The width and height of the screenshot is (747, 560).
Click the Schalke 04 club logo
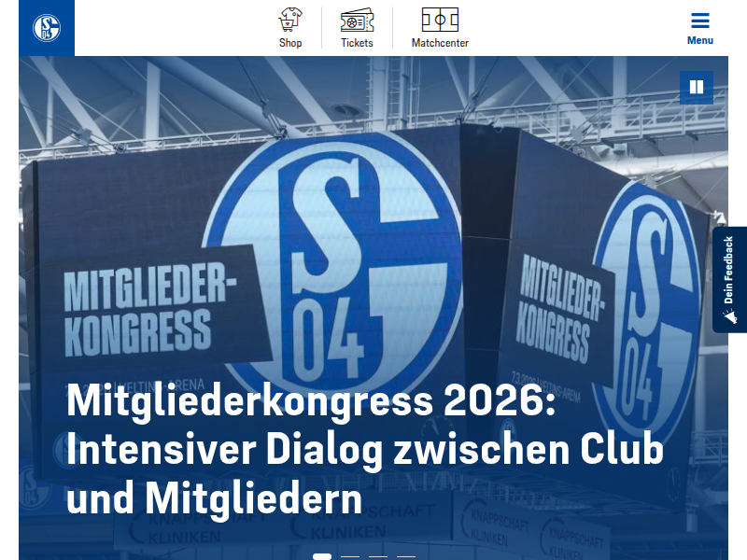click(x=47, y=28)
